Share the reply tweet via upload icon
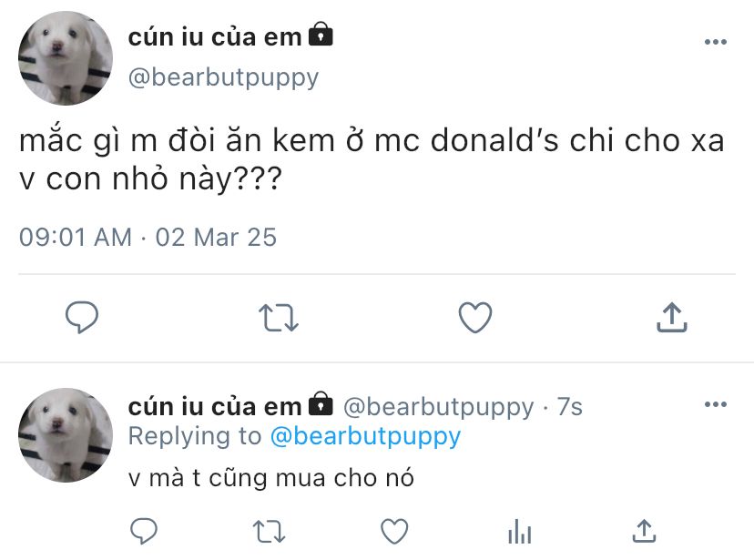This screenshot has height=560, width=754. pyautogui.click(x=645, y=531)
